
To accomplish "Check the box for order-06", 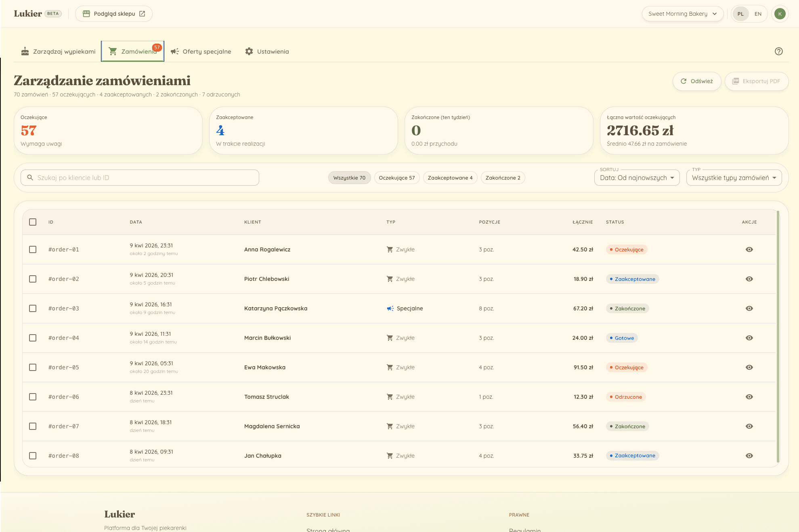I will coord(33,397).
